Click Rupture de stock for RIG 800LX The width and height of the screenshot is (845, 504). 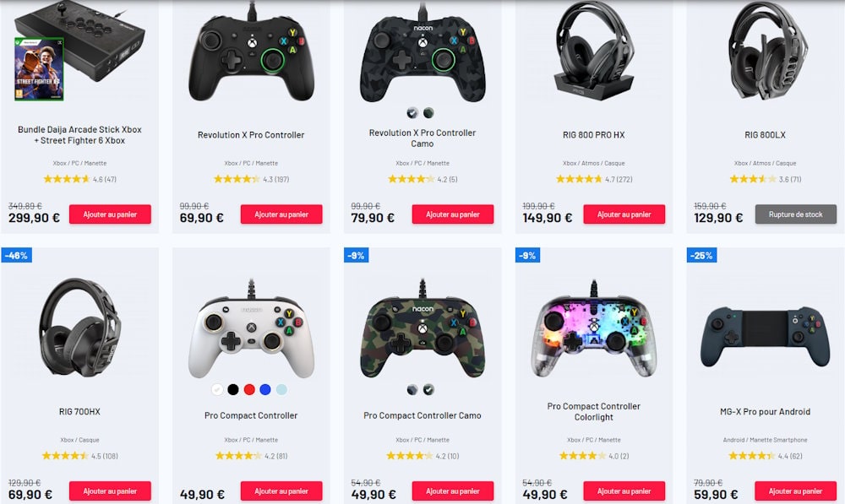795,214
